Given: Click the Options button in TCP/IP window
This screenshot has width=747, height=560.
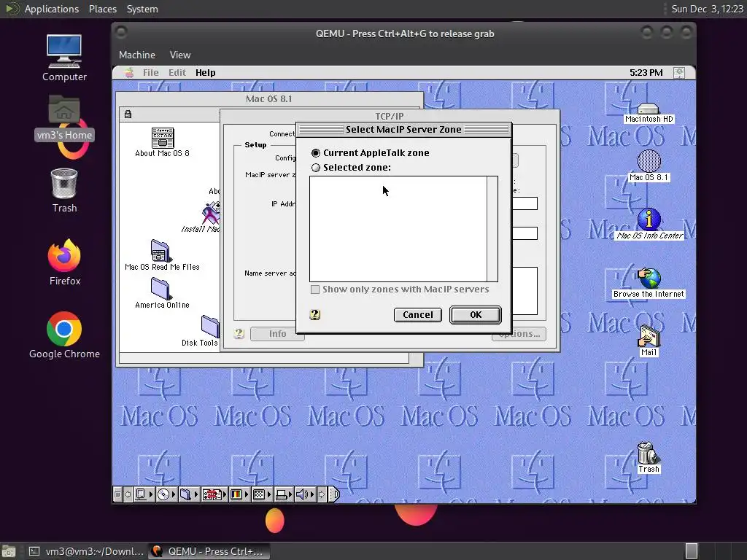Looking at the screenshot, I should click(519, 334).
